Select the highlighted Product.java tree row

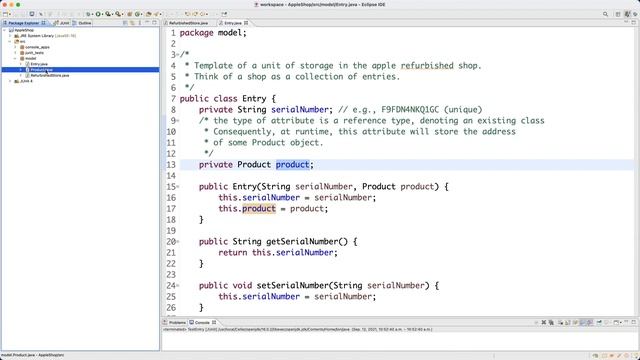tap(80, 70)
